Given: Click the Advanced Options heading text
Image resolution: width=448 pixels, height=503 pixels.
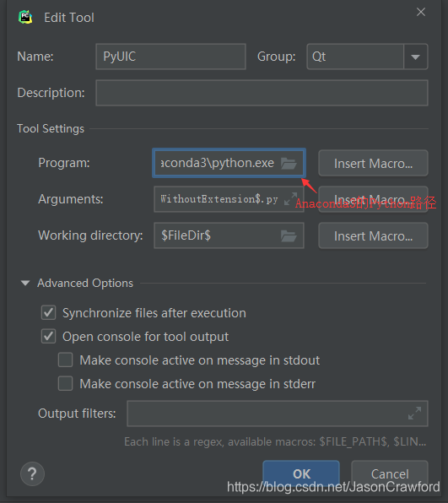Looking at the screenshot, I should (85, 284).
